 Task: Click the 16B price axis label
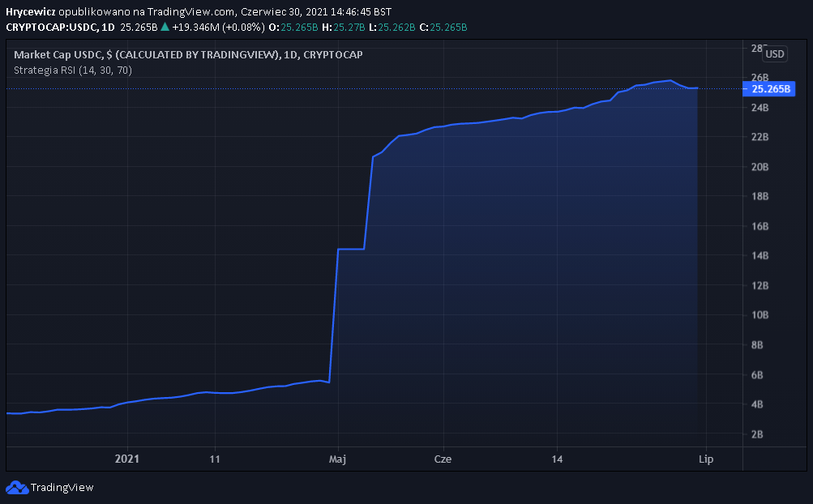tap(760, 226)
